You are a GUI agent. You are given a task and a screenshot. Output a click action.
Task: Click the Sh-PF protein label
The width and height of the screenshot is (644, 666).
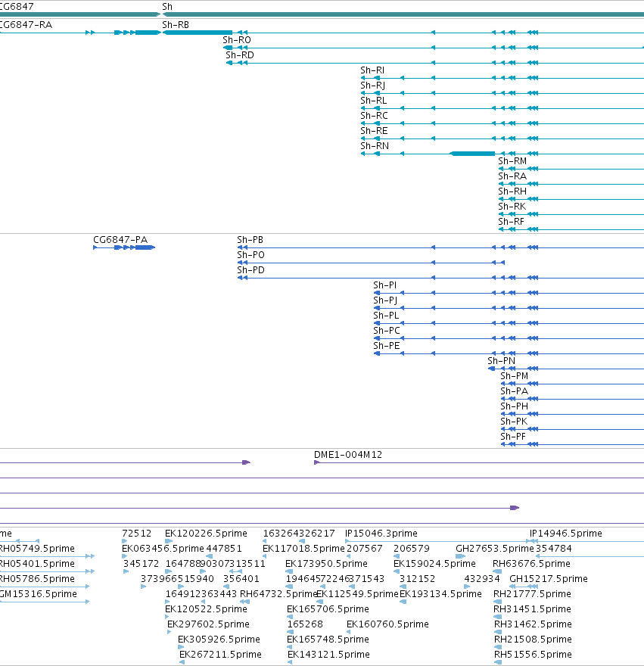tap(513, 437)
